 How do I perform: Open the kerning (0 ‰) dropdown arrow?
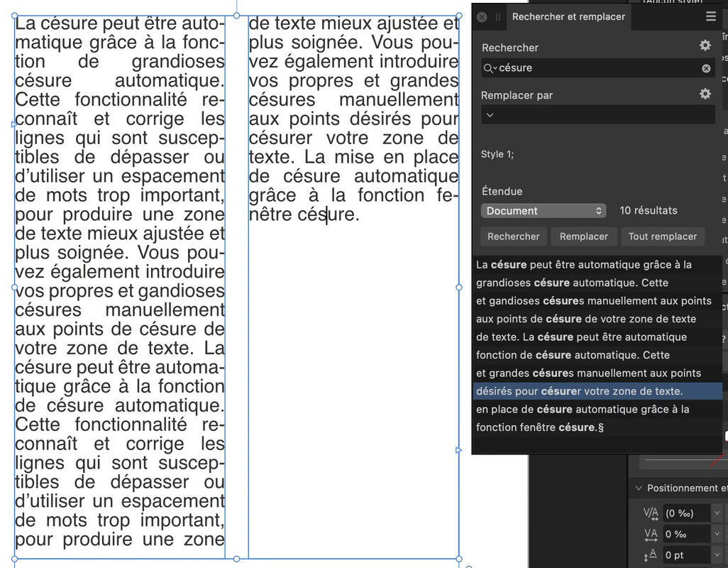717,513
